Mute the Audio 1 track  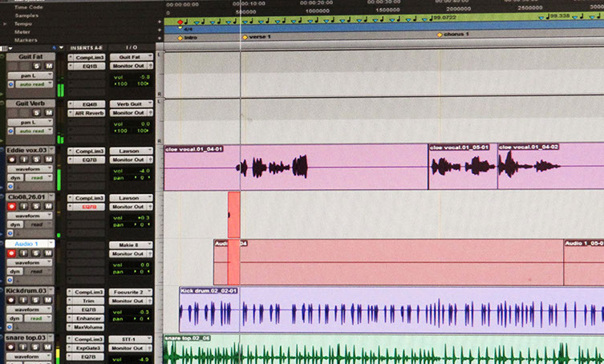[x=49, y=253]
